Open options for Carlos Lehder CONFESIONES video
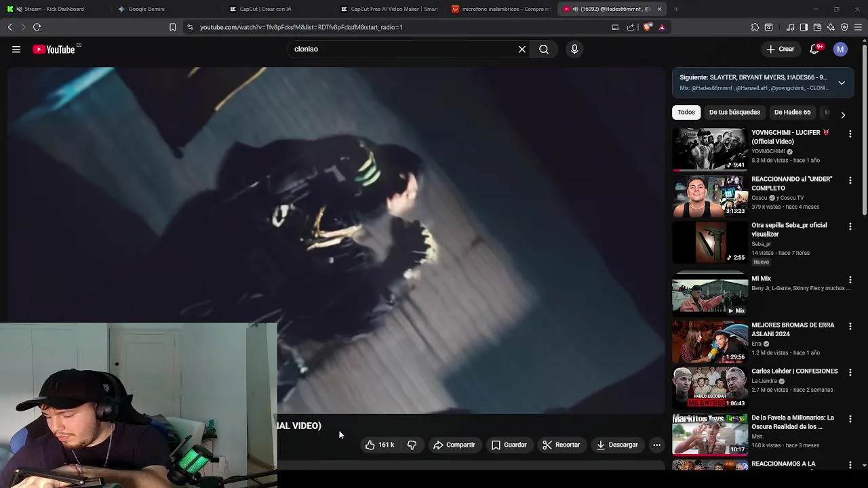Screen dimensions: 868x488 click(x=850, y=372)
